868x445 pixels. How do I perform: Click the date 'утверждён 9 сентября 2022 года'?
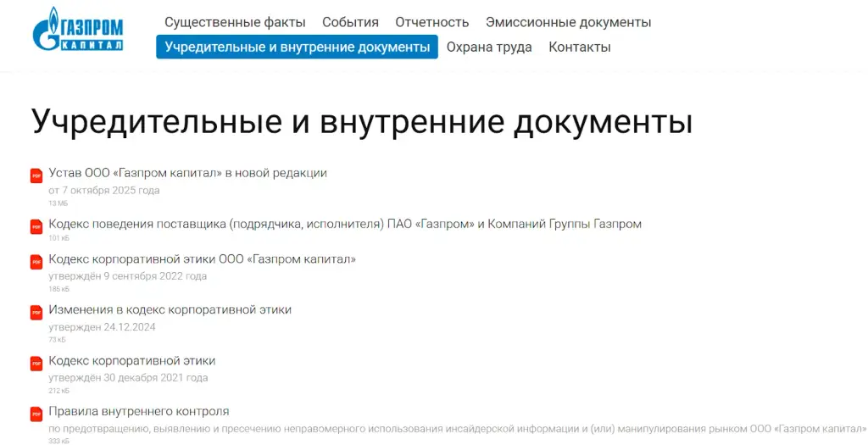click(x=128, y=275)
